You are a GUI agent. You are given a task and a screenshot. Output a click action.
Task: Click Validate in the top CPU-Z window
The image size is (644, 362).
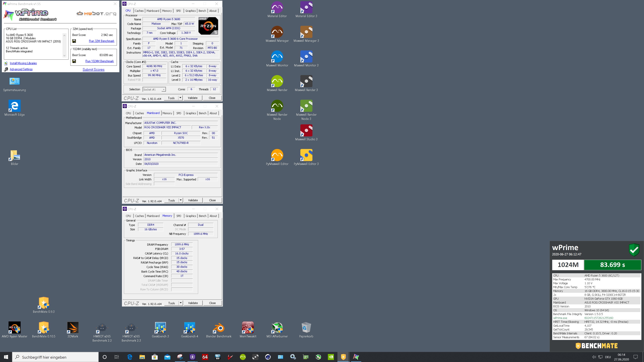click(x=193, y=98)
